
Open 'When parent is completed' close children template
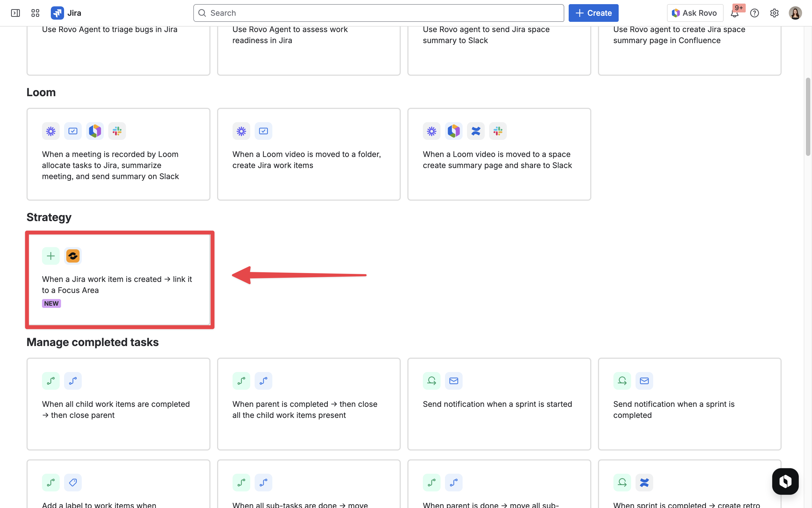click(309, 404)
